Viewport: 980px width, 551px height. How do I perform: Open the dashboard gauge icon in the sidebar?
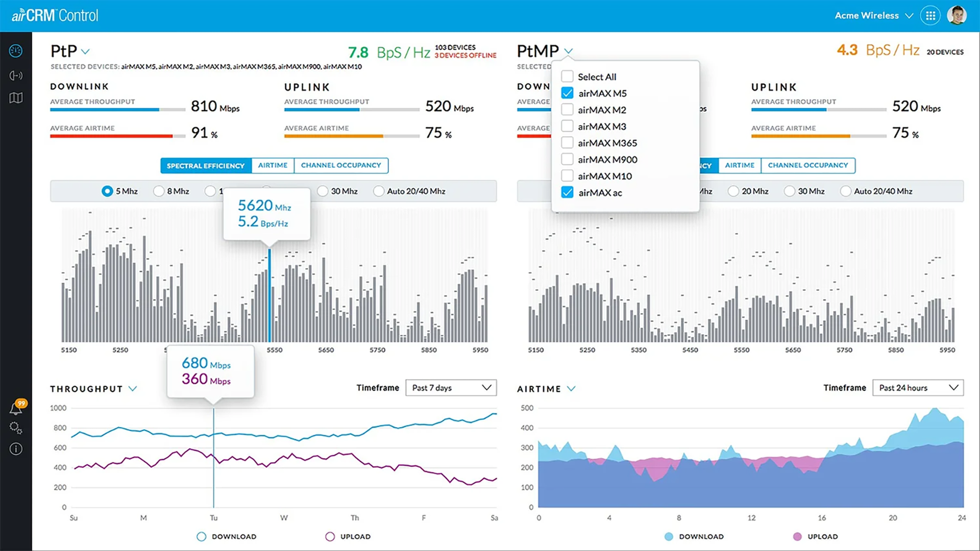16,51
